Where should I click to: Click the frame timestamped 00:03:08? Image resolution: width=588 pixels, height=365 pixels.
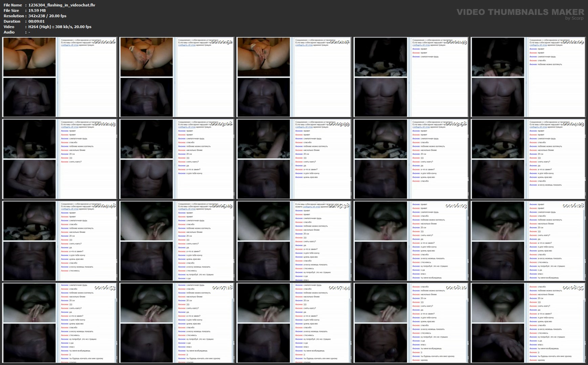pyautogui.click(x=177, y=159)
